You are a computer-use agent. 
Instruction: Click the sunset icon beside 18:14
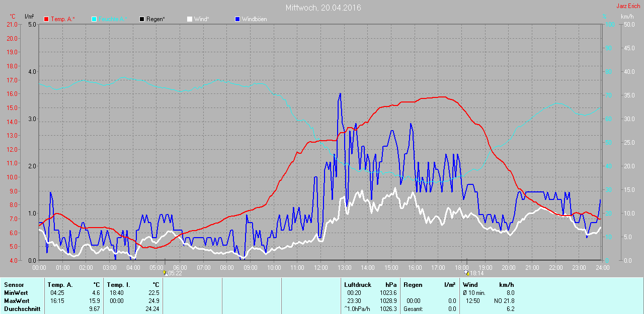coord(467,273)
